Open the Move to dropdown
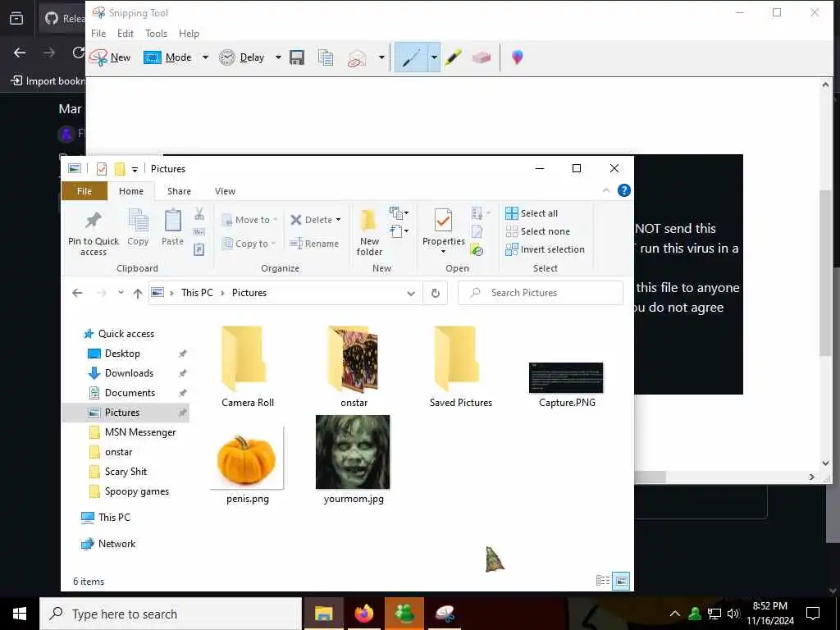The width and height of the screenshot is (840, 630). [249, 220]
